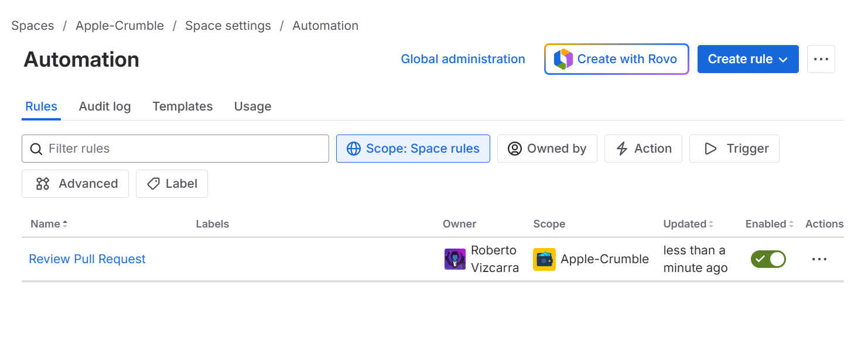Sort rules by the Name column arrows
This screenshot has height=341, width=868.
click(65, 224)
